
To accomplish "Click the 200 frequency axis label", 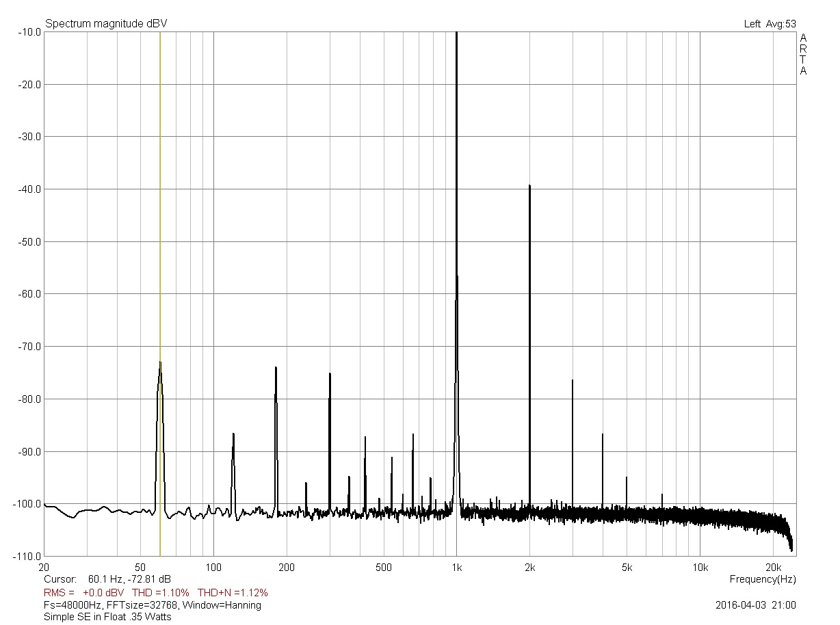I will click(287, 568).
